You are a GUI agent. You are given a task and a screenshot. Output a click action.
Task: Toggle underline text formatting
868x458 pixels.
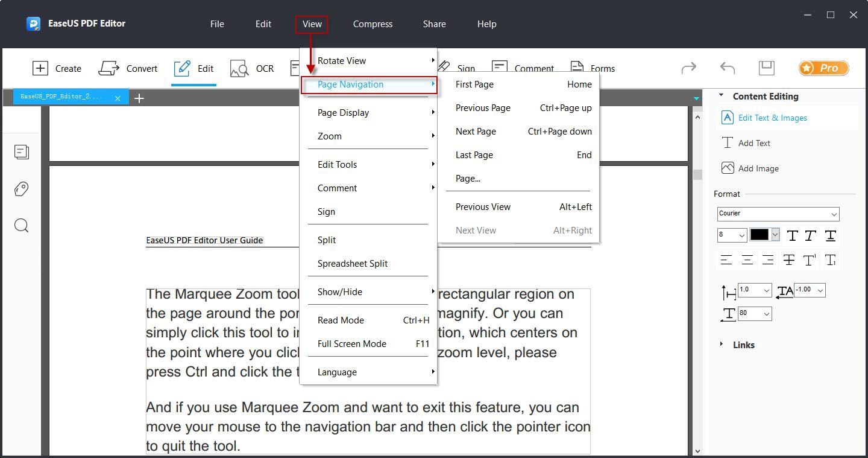click(x=831, y=236)
